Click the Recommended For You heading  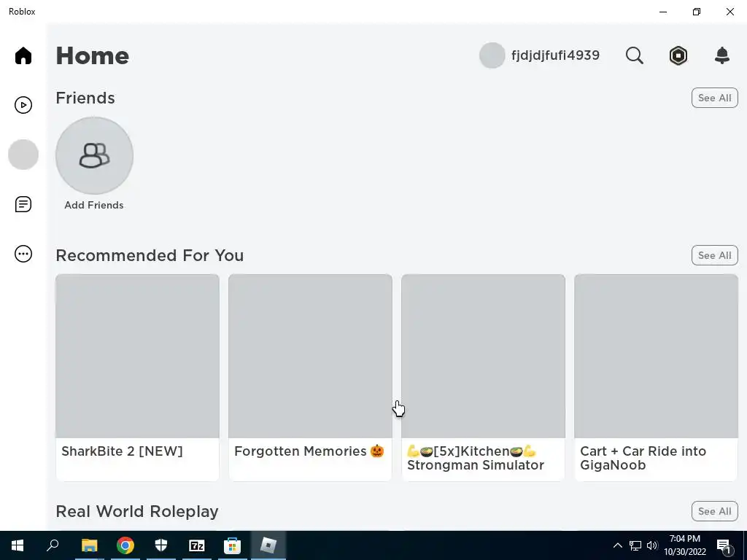point(150,255)
